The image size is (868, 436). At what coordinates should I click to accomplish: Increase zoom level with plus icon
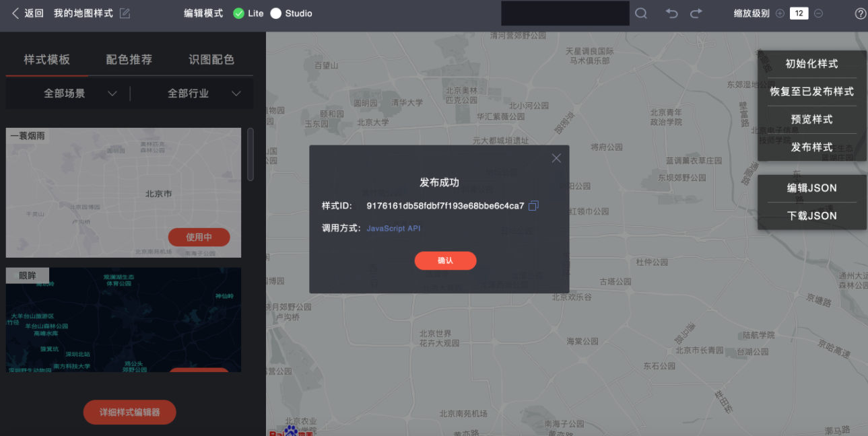click(x=780, y=13)
